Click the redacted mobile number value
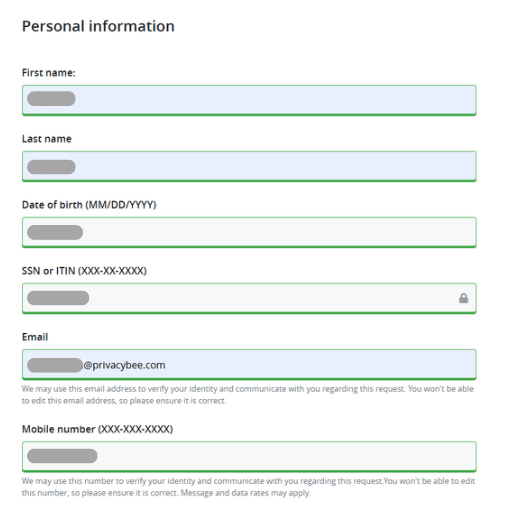The image size is (516, 524). [62, 456]
